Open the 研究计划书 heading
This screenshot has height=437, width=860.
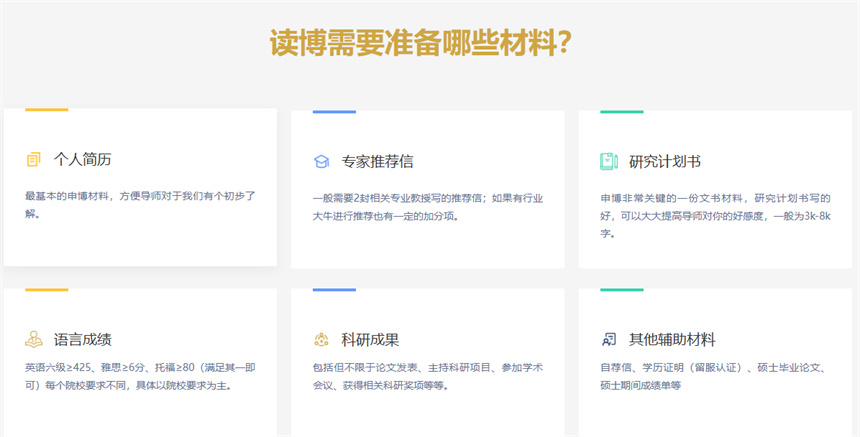coord(664,161)
